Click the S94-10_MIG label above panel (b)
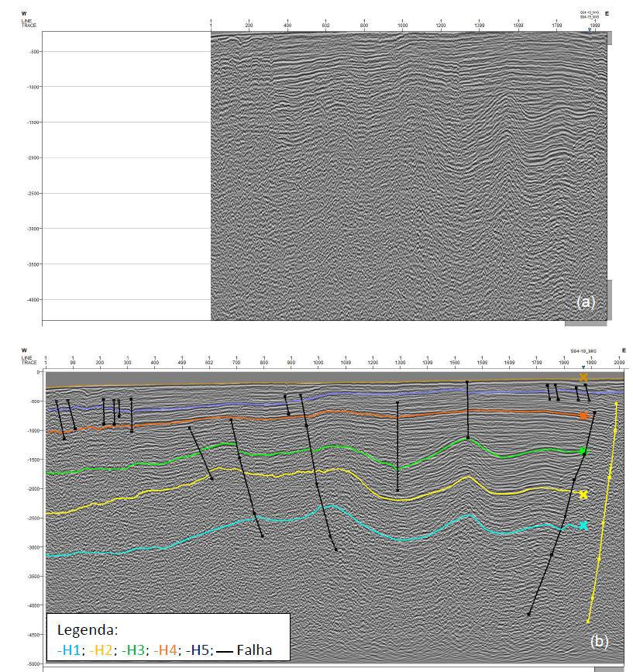 (x=583, y=351)
